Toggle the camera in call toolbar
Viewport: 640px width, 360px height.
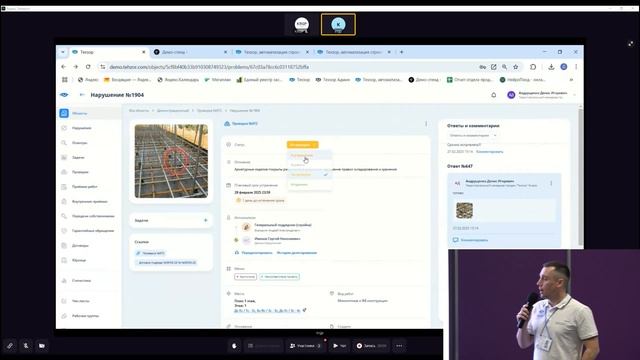coord(42,346)
